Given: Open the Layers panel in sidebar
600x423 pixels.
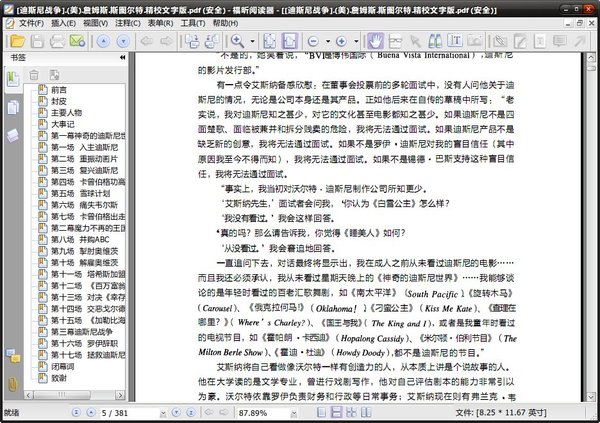Looking at the screenshot, I should point(12,134).
